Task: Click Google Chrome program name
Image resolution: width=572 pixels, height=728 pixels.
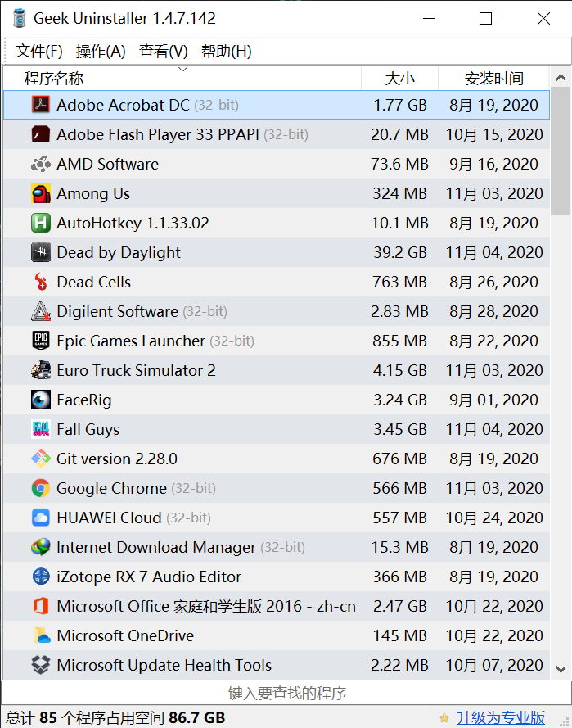Action: [112, 488]
